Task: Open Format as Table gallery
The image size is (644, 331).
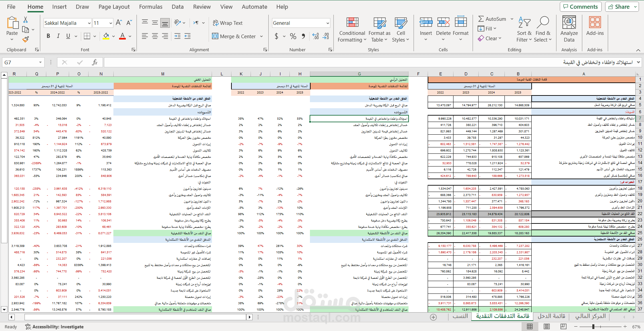Action: tap(379, 29)
